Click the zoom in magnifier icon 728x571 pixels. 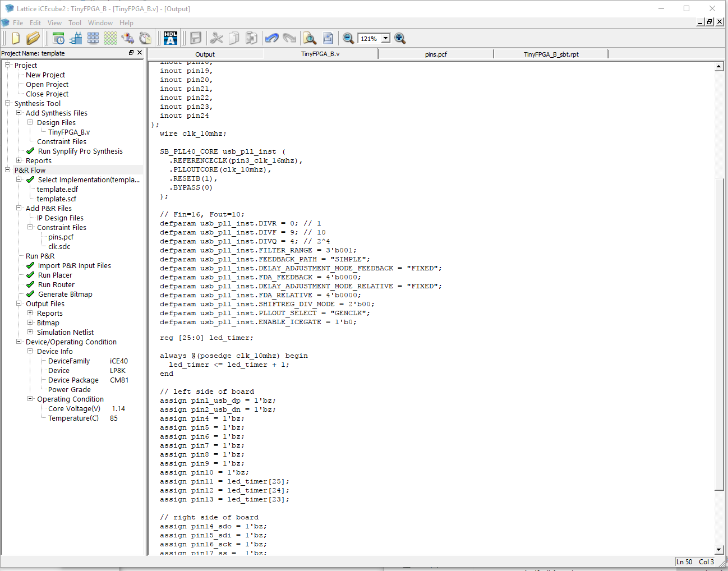pos(400,38)
